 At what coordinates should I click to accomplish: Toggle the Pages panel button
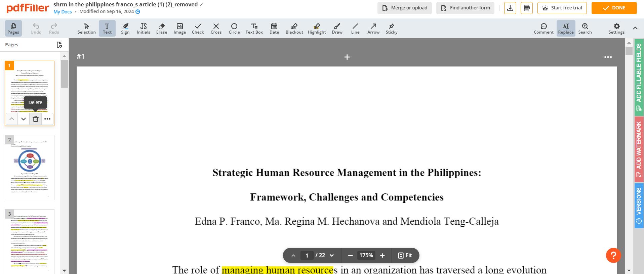tap(13, 28)
